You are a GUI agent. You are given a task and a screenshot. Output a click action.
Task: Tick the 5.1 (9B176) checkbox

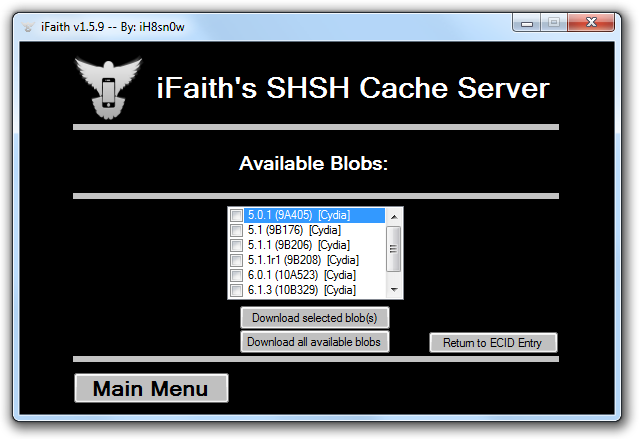pos(237,230)
